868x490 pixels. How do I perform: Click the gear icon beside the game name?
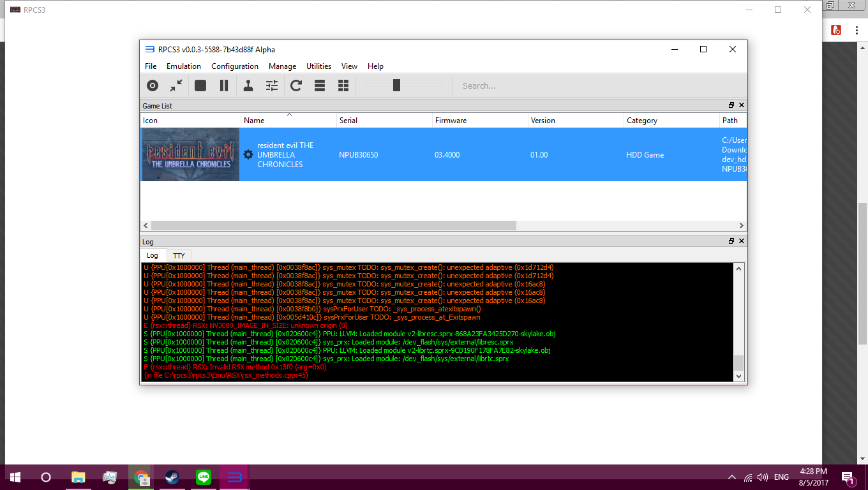click(x=248, y=154)
